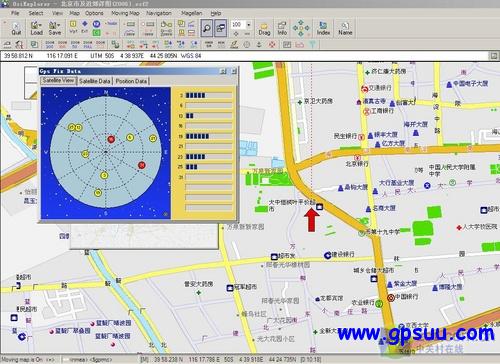Click the green four-way pan arrows icon
Image resolution: width=500 pixels, height=364 pixels.
tap(301, 28)
